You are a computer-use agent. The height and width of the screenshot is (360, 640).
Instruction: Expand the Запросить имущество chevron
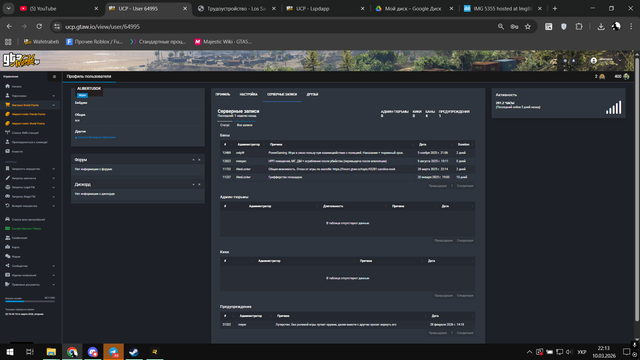53,169
